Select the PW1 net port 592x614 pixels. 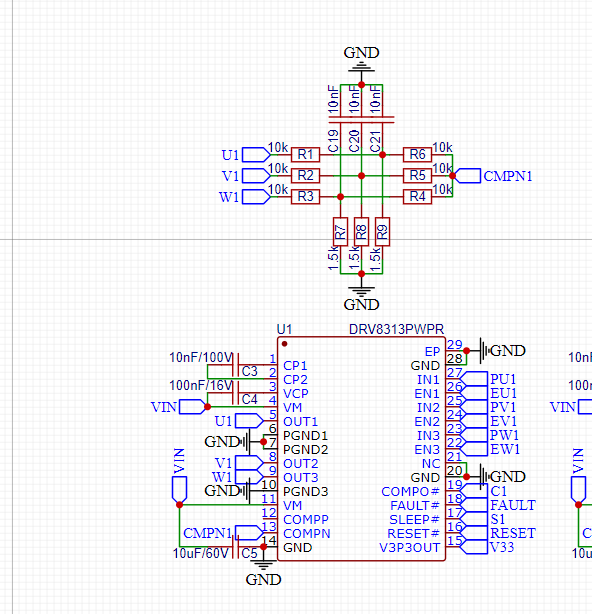474,435
